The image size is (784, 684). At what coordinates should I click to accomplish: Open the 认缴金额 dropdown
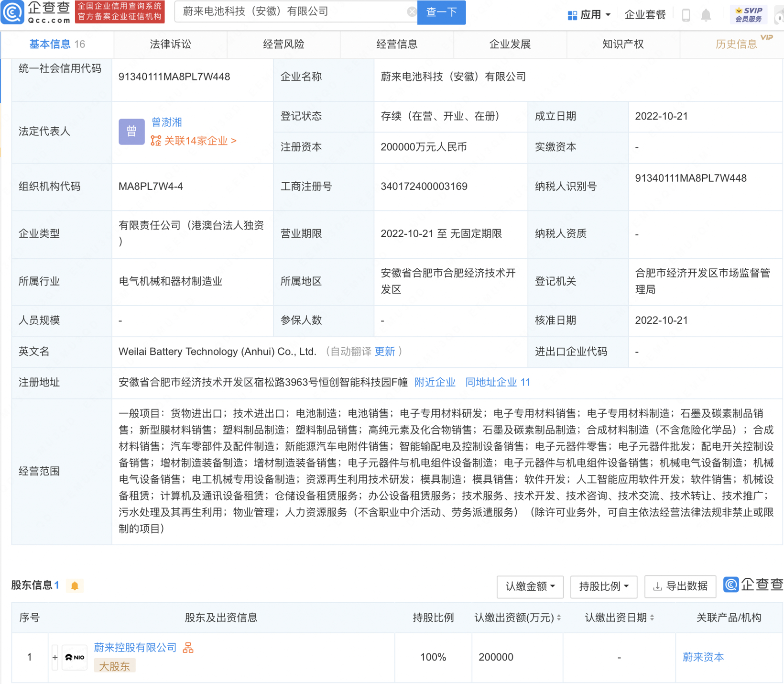[530, 587]
